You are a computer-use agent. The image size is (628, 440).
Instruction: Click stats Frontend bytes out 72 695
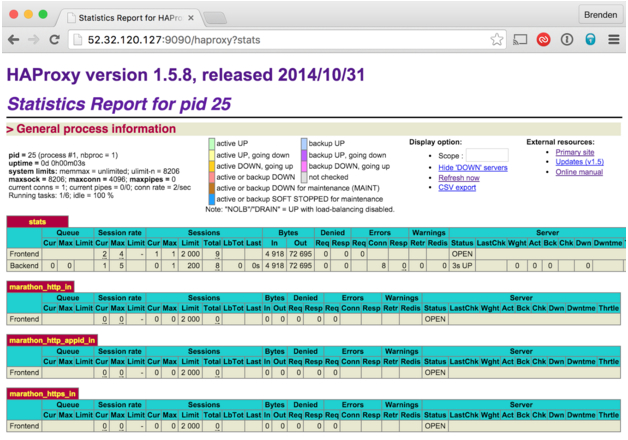tap(300, 254)
